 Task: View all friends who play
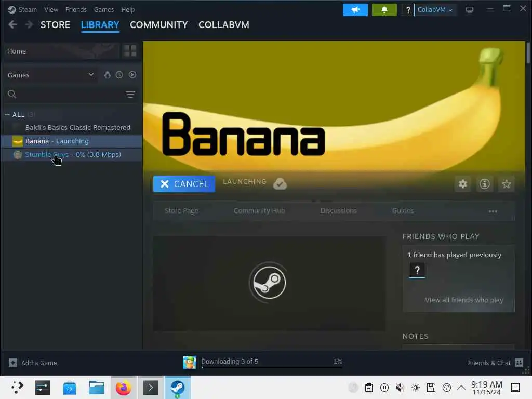464,300
